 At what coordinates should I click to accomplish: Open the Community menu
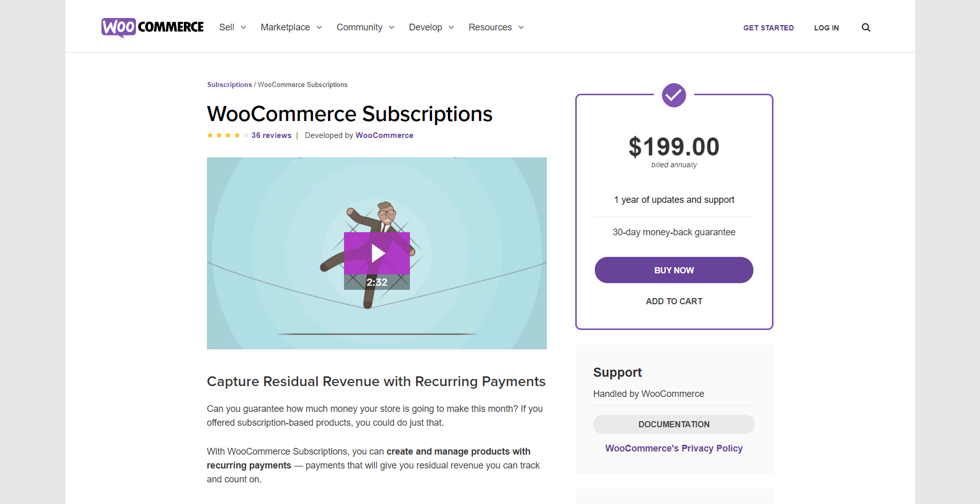click(x=359, y=27)
